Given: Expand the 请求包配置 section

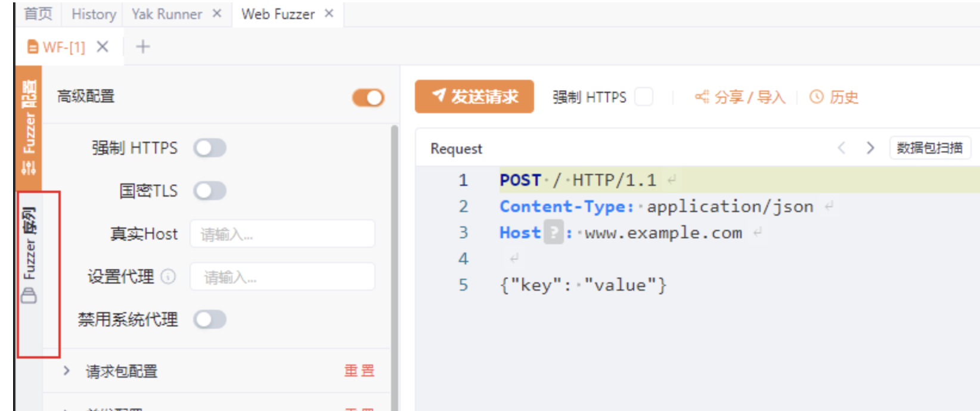Looking at the screenshot, I should click(x=67, y=370).
